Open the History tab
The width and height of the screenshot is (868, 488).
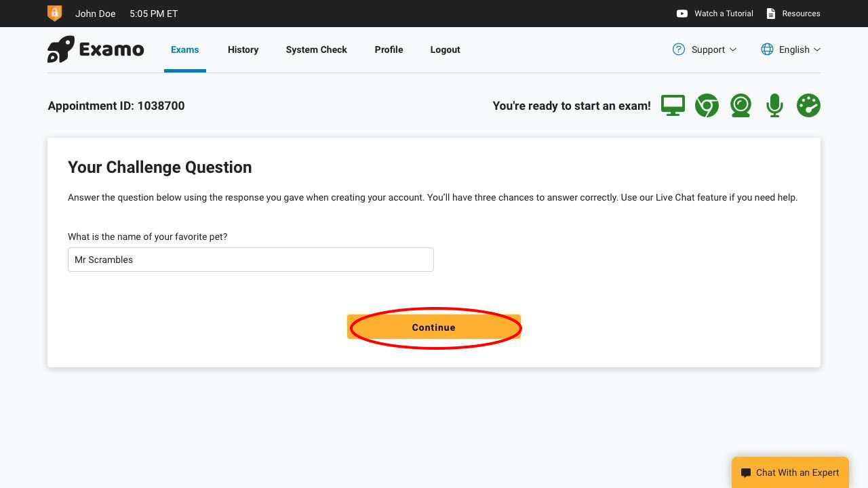(243, 49)
